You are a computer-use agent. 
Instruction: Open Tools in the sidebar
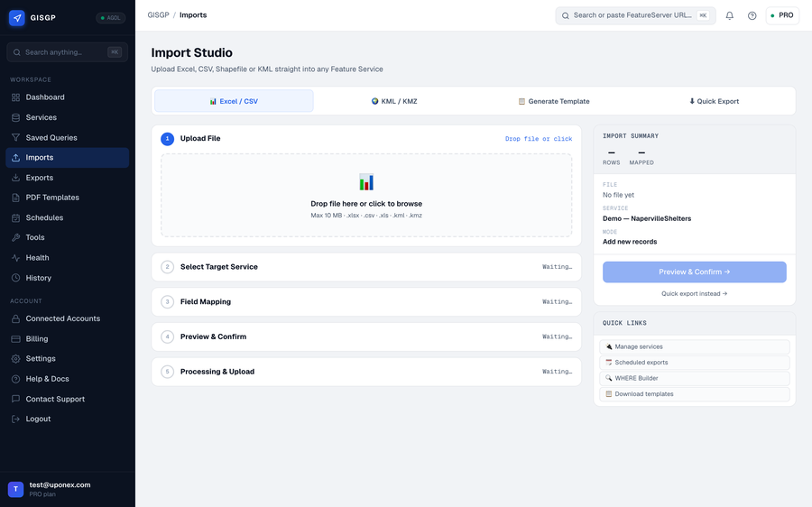point(68,237)
